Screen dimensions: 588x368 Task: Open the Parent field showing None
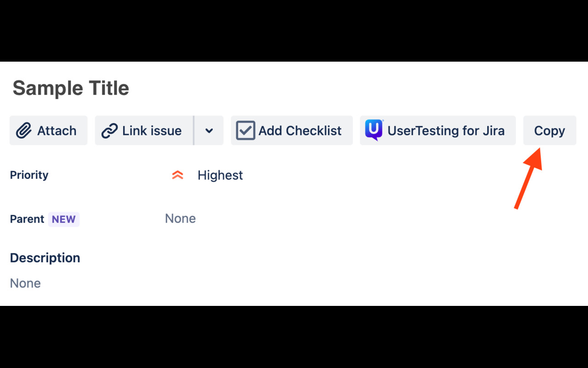(180, 218)
